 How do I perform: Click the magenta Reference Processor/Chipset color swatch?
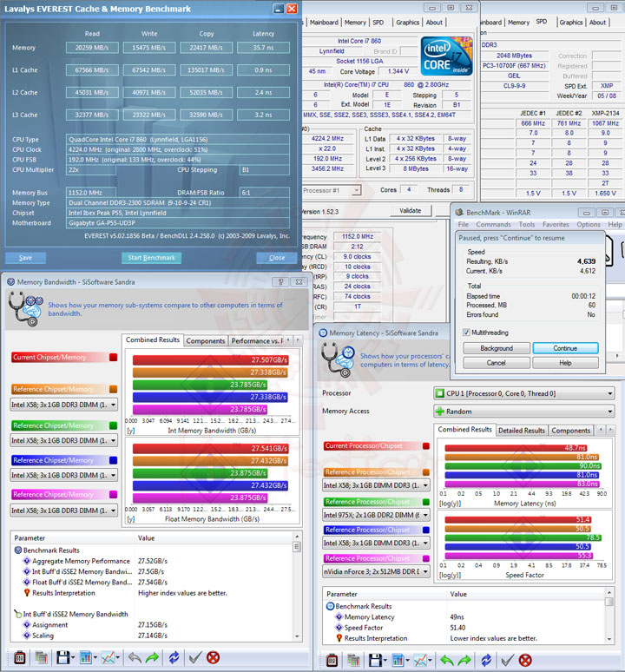[426, 558]
